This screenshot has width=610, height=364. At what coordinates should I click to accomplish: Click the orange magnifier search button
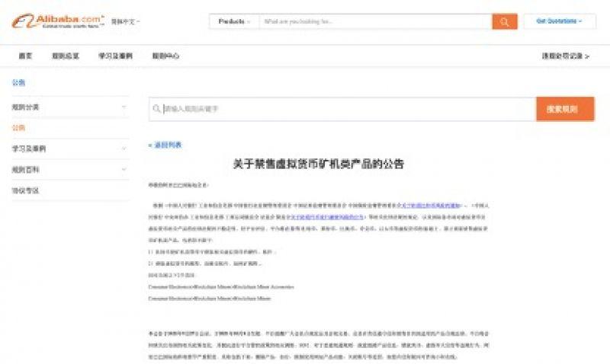coord(505,22)
